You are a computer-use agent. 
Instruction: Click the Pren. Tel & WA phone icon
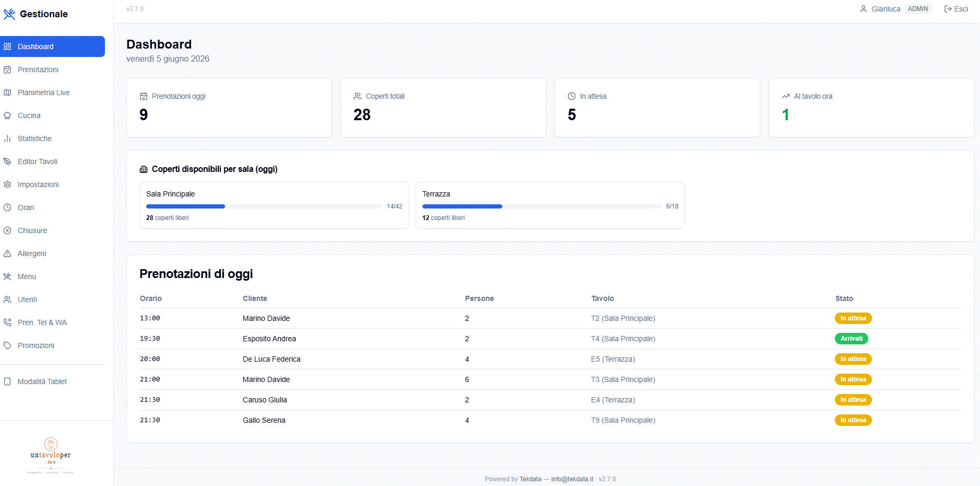pos(7,322)
